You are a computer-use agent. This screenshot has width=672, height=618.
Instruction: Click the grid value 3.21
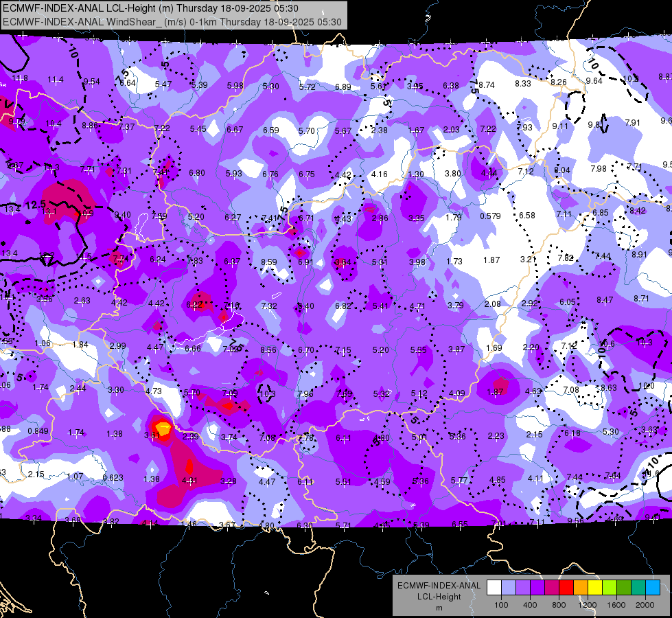click(x=529, y=259)
